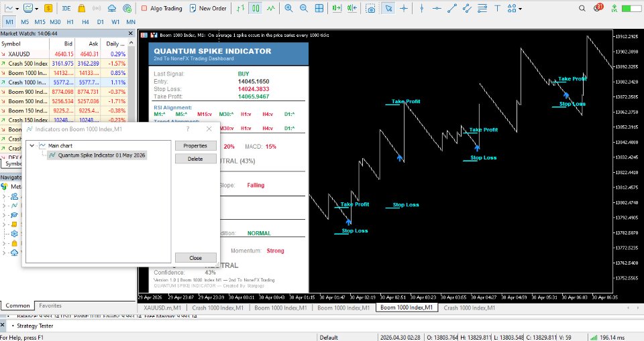Switch to the first Crash 1000 Index,M1 tab
Image resolution: width=644 pixels, height=341 pixels.
[217, 308]
